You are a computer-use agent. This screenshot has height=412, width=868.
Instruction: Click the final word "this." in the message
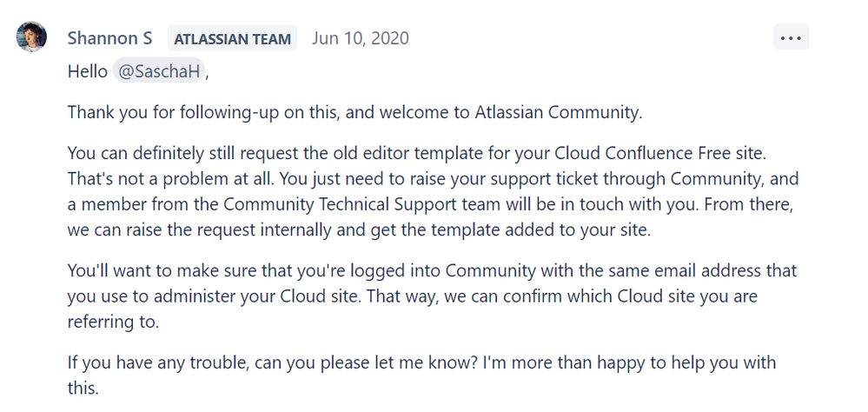(x=83, y=388)
